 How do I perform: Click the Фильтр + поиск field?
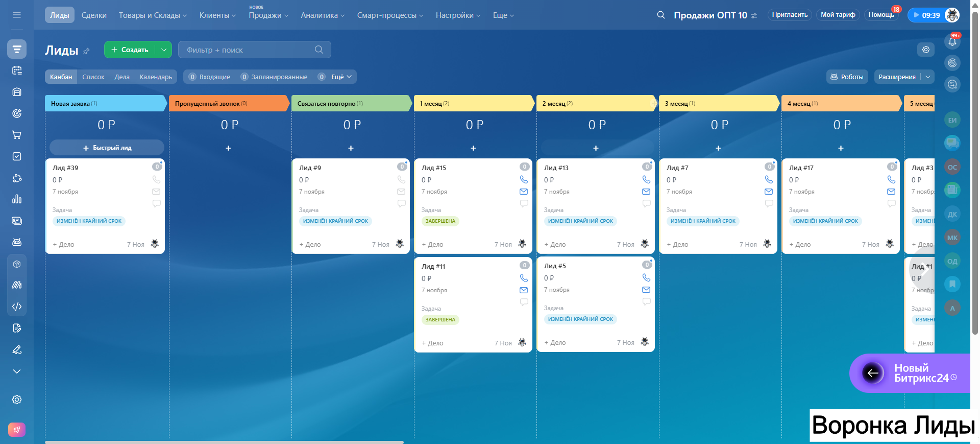255,50
